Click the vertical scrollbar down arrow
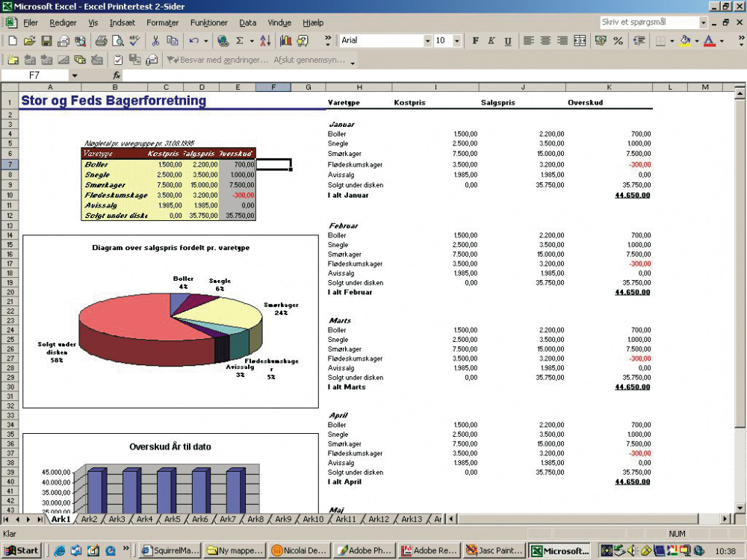This screenshot has width=747, height=560. click(x=740, y=507)
